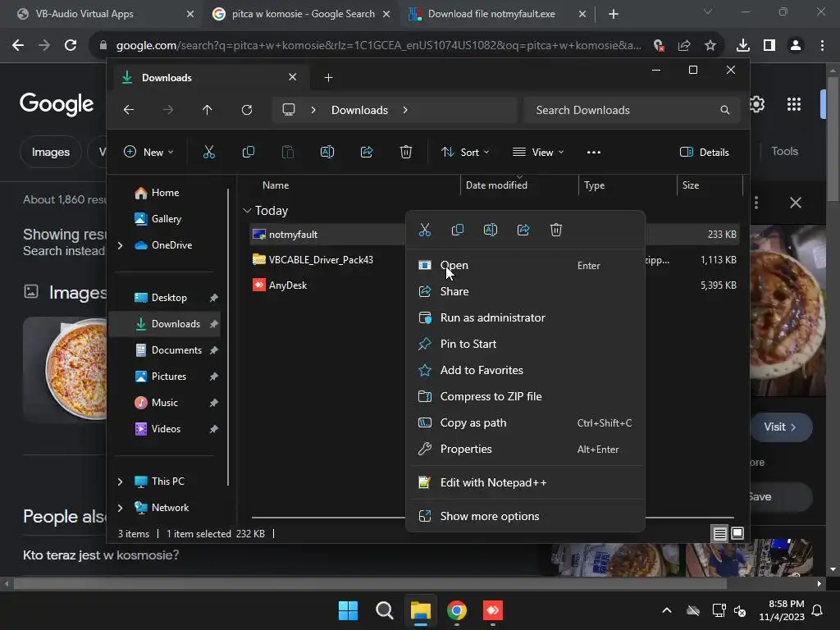
Task: Switch to Download file notmyfault.exe tab
Action: click(x=498, y=14)
